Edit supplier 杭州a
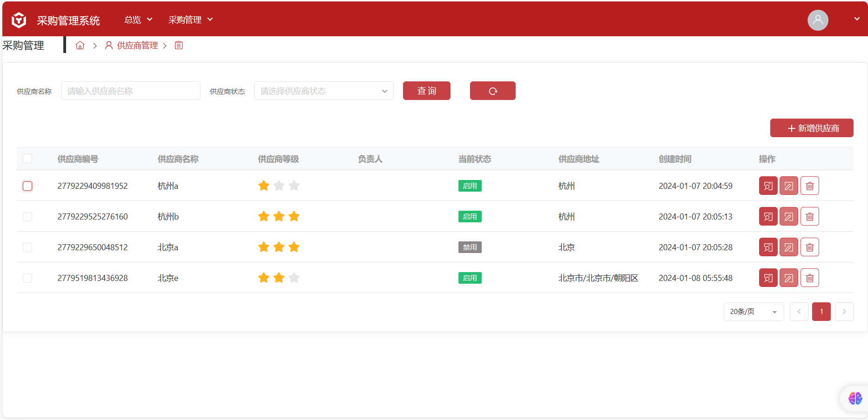Viewport: 868px width, 420px height. click(x=789, y=186)
